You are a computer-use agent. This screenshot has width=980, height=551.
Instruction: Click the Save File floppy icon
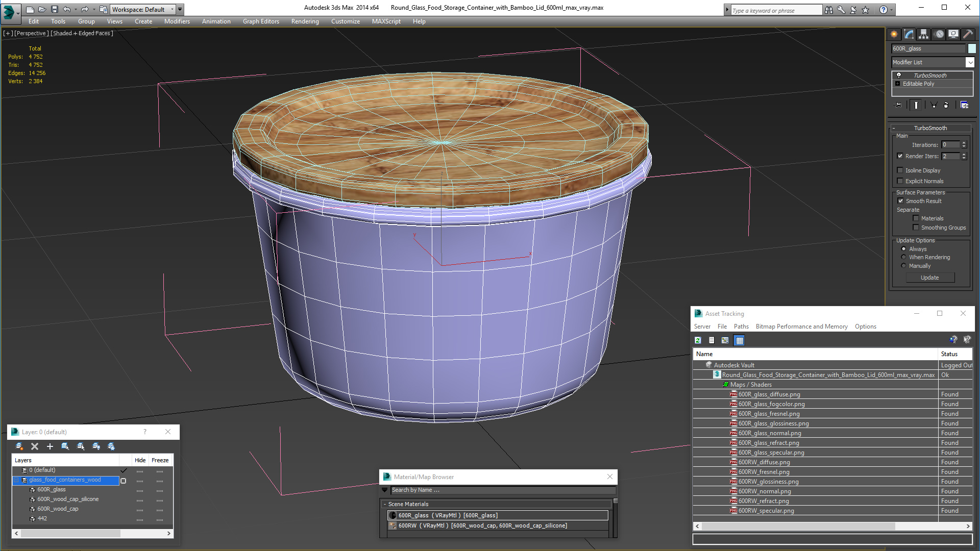(55, 9)
